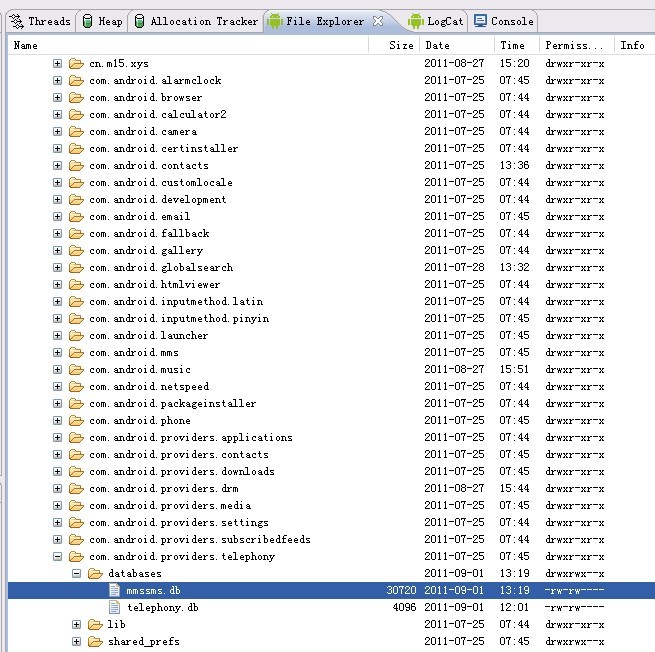
Task: Close the File Explorer tab
Action: tap(378, 21)
